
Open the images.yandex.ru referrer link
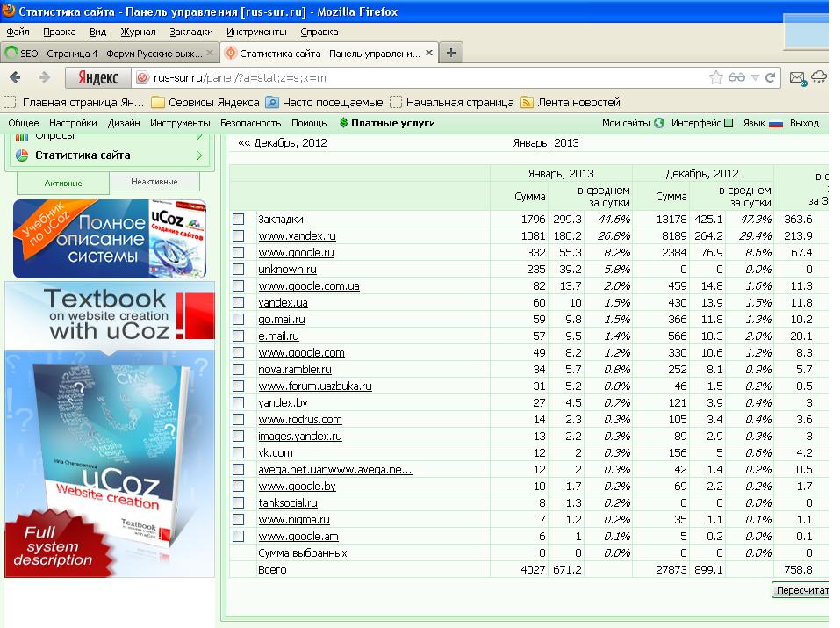pos(300,436)
